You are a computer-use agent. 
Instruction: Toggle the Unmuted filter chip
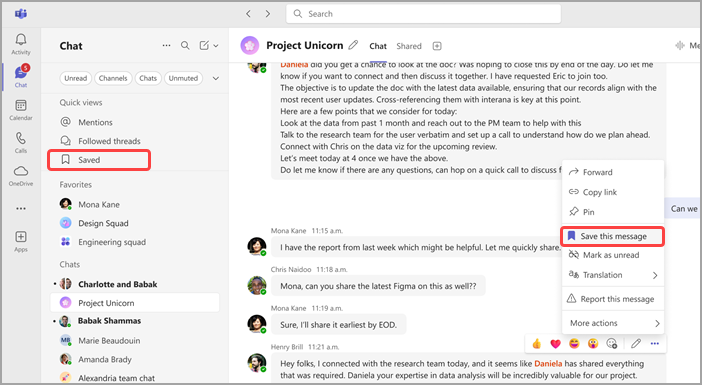[183, 78]
